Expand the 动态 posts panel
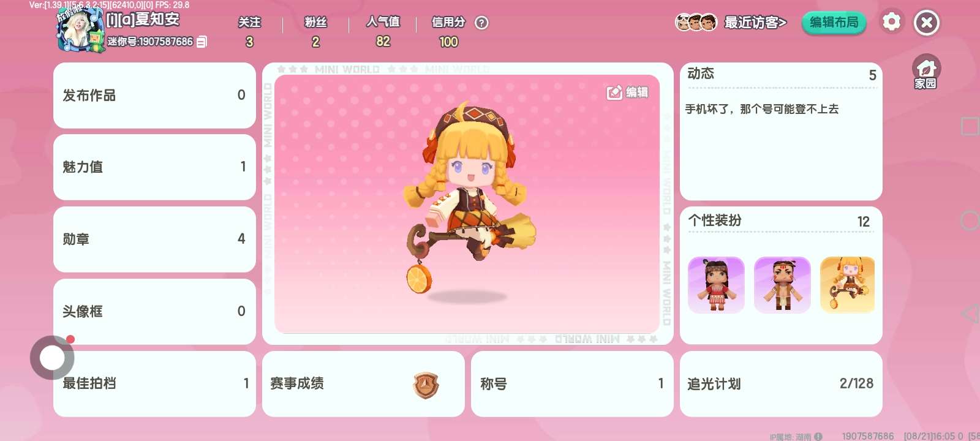 point(781,131)
